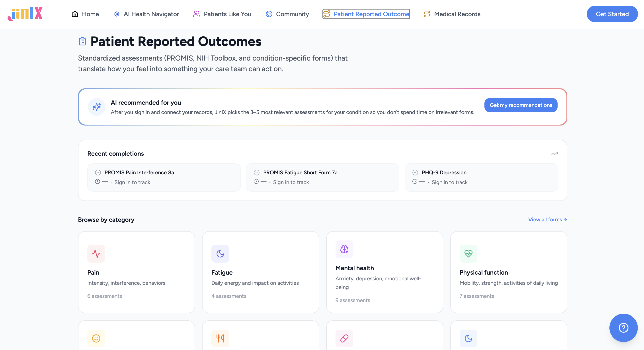Click Sign in to track under PROMIS Fatigue

(291, 182)
